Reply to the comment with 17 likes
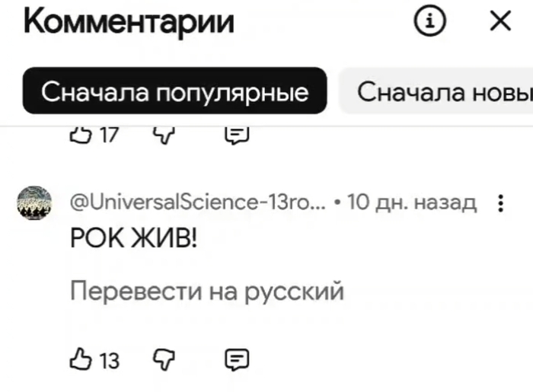 click(237, 135)
